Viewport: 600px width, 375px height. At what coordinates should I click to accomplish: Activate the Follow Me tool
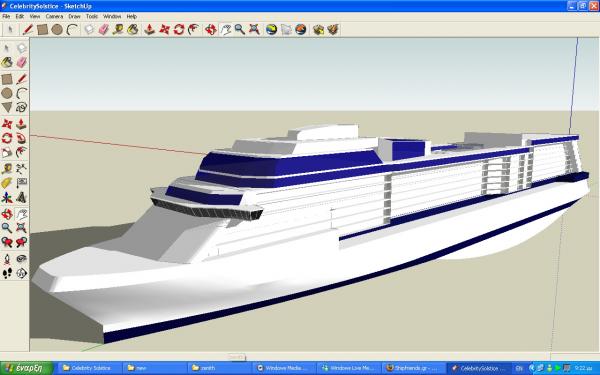pos(21,138)
